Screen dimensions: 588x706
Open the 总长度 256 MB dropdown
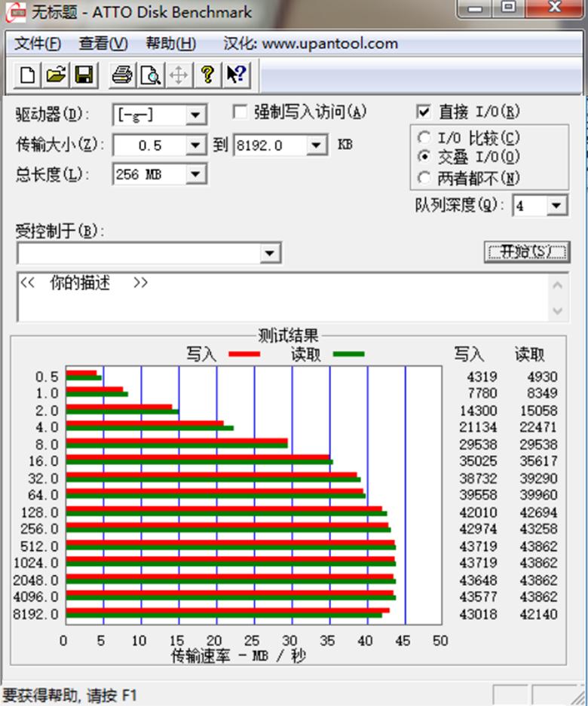(195, 174)
